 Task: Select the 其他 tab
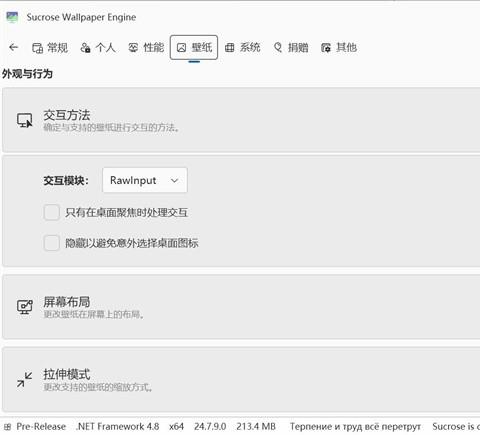339,48
